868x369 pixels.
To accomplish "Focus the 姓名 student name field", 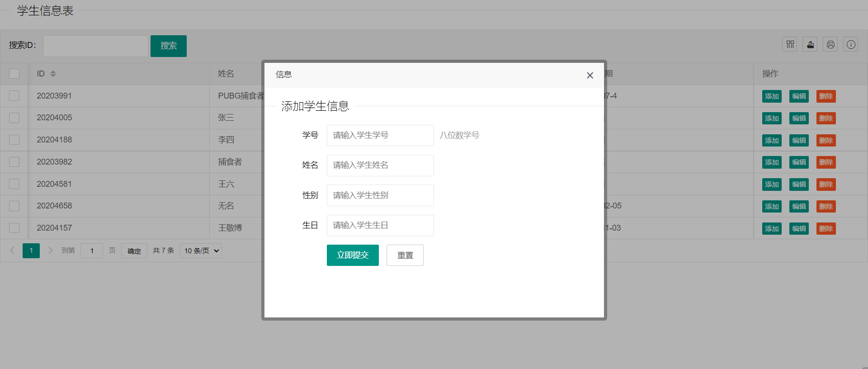I will tap(380, 165).
